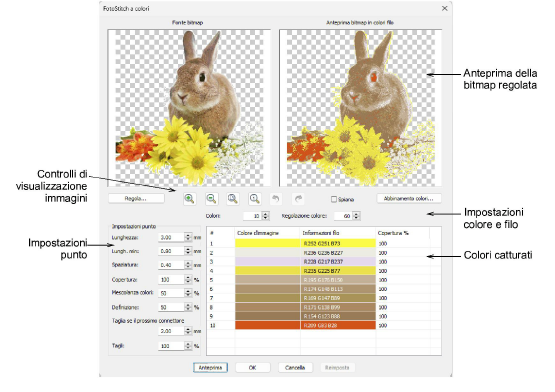Click the Spaziatura spinner arrows
This screenshot has height=392, width=555.
click(188, 265)
